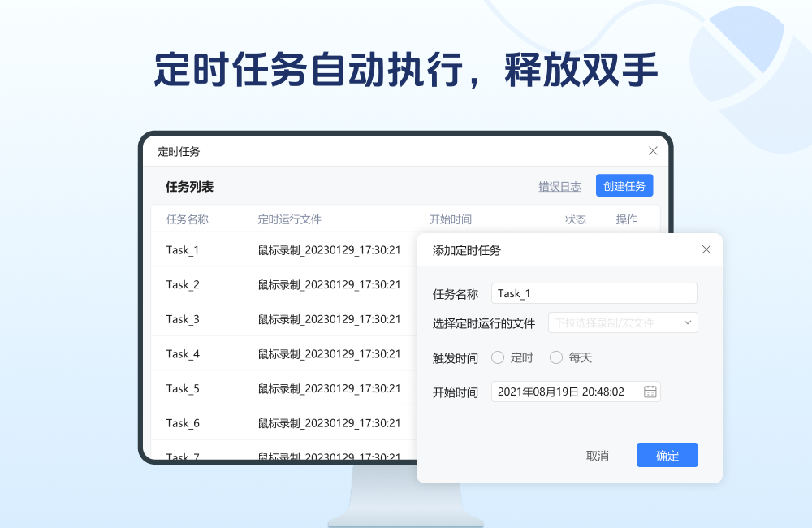Select the Task_5 row in task list

[x=183, y=388]
